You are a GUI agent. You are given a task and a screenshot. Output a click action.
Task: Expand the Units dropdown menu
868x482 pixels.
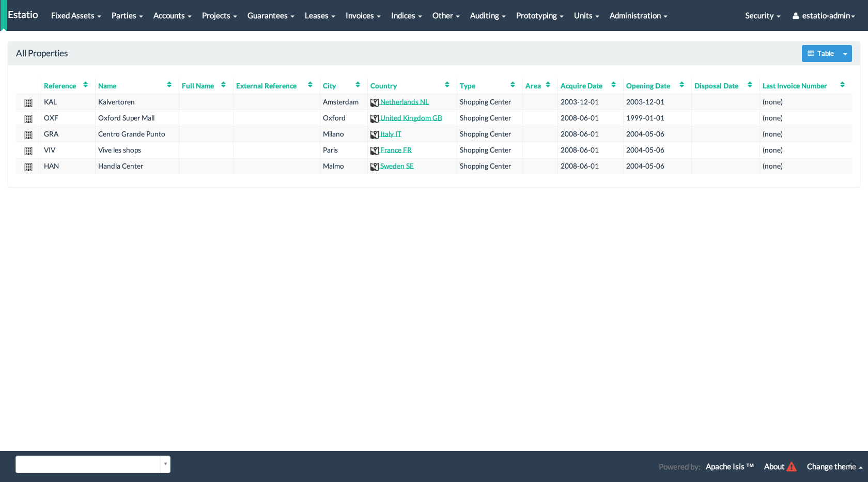click(586, 16)
